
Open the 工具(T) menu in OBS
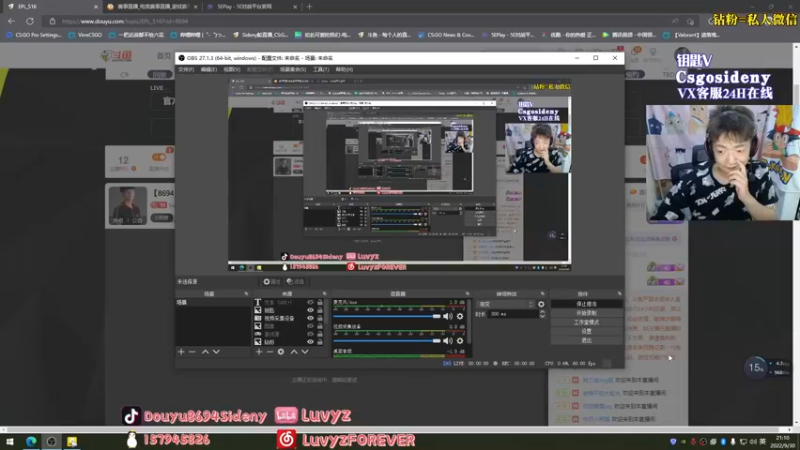pos(321,69)
